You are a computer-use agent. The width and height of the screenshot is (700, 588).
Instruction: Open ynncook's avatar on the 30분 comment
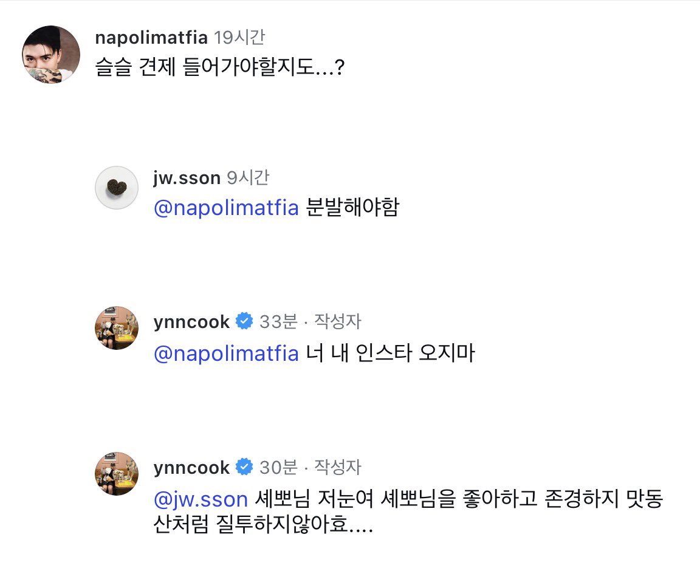point(117,474)
